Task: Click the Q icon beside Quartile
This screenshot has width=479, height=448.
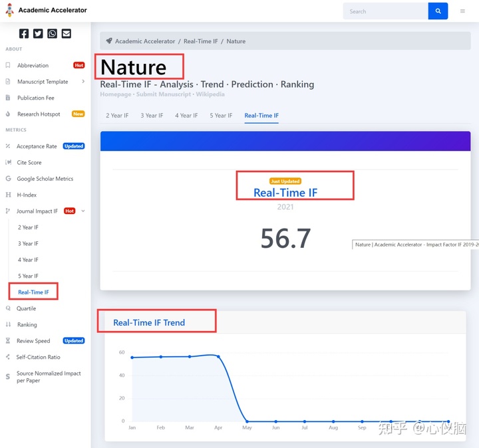Action: [x=8, y=308]
